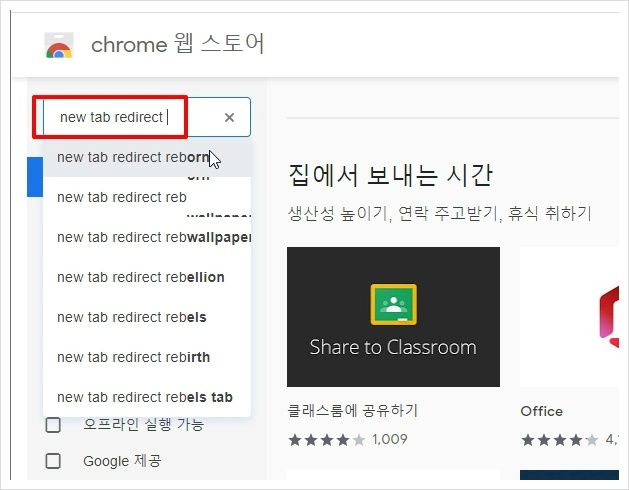Select suggestion 'new tab redirect rebels'

click(147, 317)
